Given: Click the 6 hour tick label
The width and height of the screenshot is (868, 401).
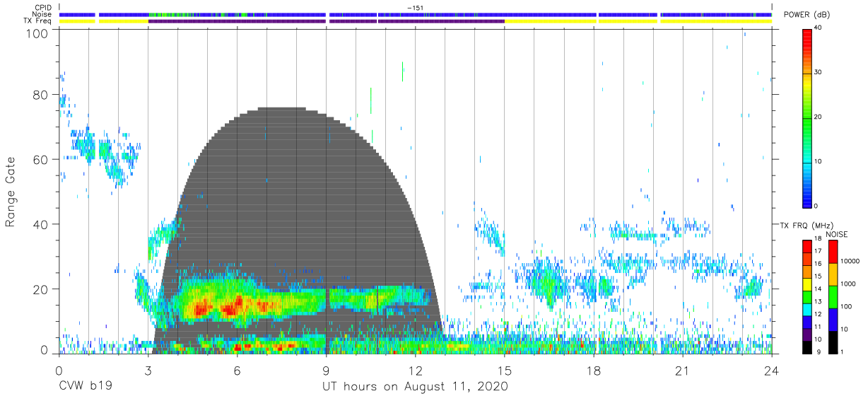Looking at the screenshot, I should pos(237,370).
